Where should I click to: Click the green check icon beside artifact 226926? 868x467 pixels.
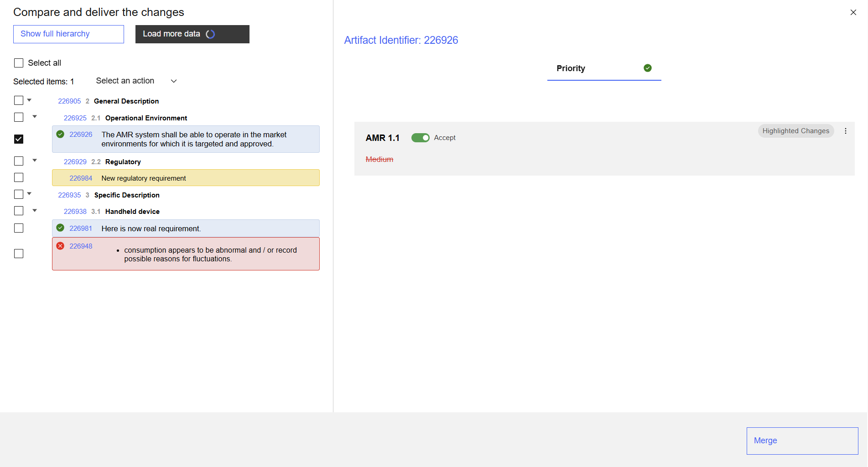(60, 134)
